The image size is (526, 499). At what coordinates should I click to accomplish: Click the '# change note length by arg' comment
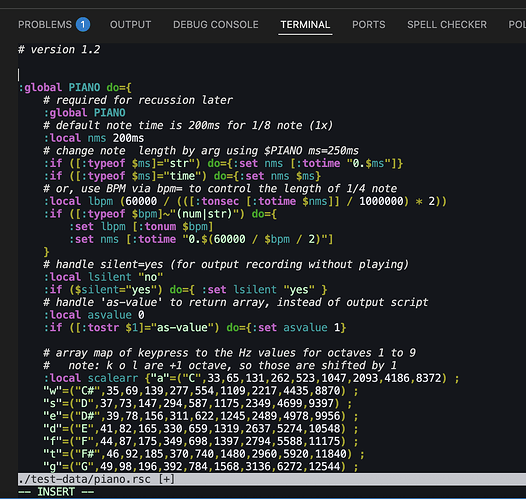pos(201,151)
